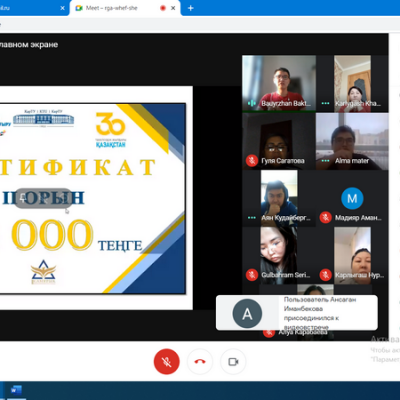Image resolution: width=400 pixels, height=400 pixels.
Task: Select Karlygash Kha... video tile
Action: (x=352, y=83)
